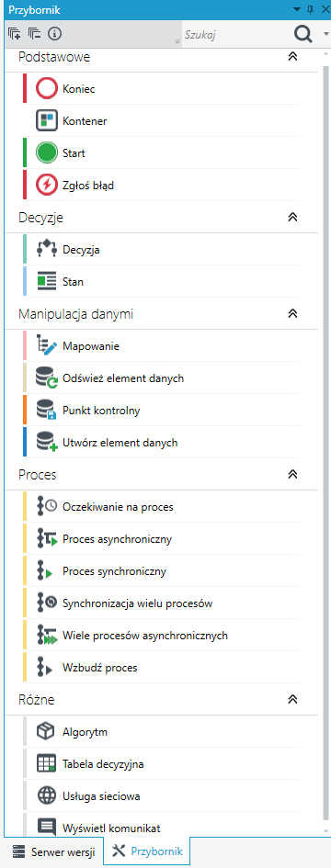Pick the Punkt kontrolny database icon
This screenshot has height=868, width=331.
pyautogui.click(x=47, y=411)
